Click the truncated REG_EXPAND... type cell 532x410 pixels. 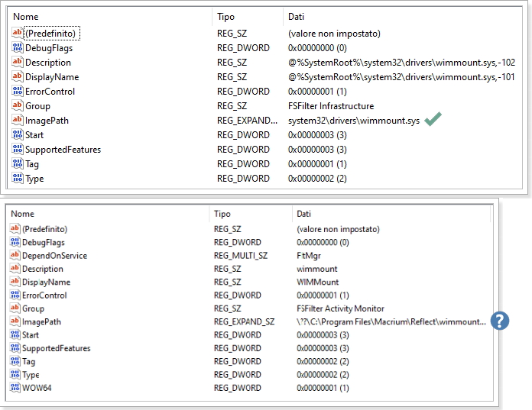[x=247, y=121]
